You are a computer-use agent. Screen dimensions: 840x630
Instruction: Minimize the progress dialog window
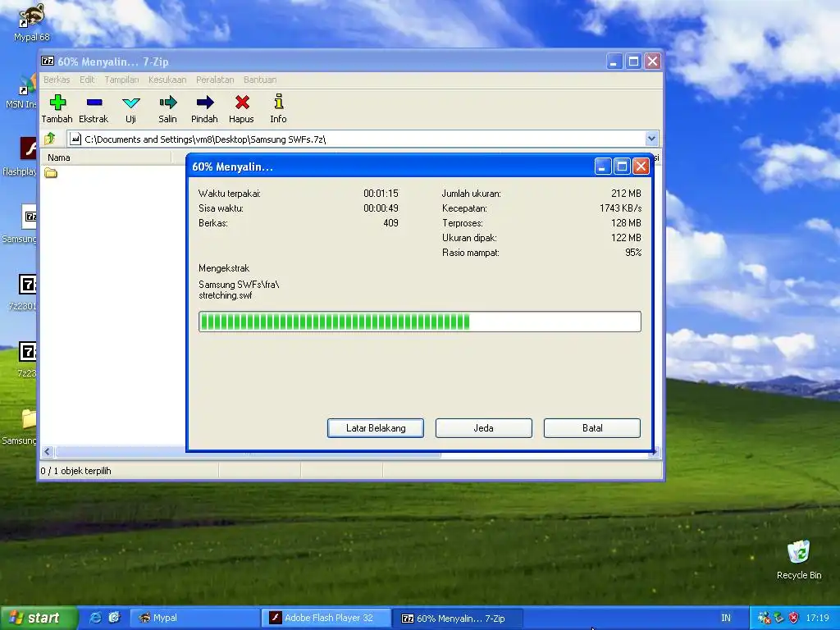point(603,167)
